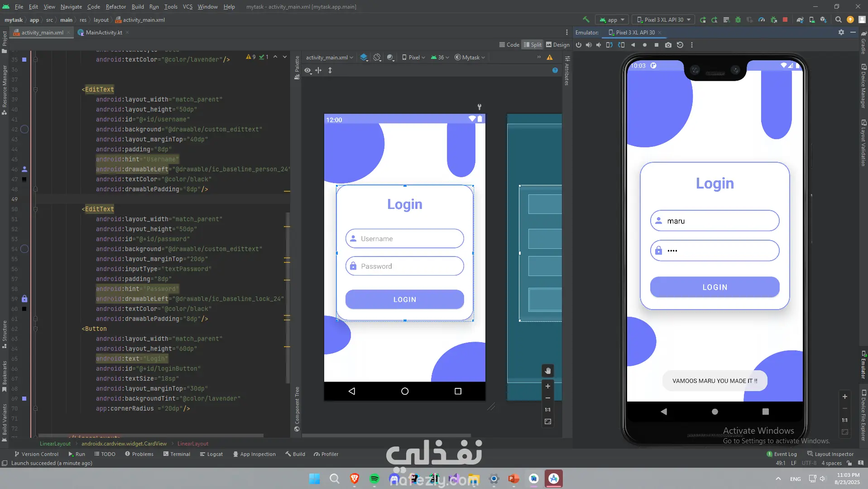Zoom in on the design preview
This screenshot has width=868, height=489.
(548, 386)
